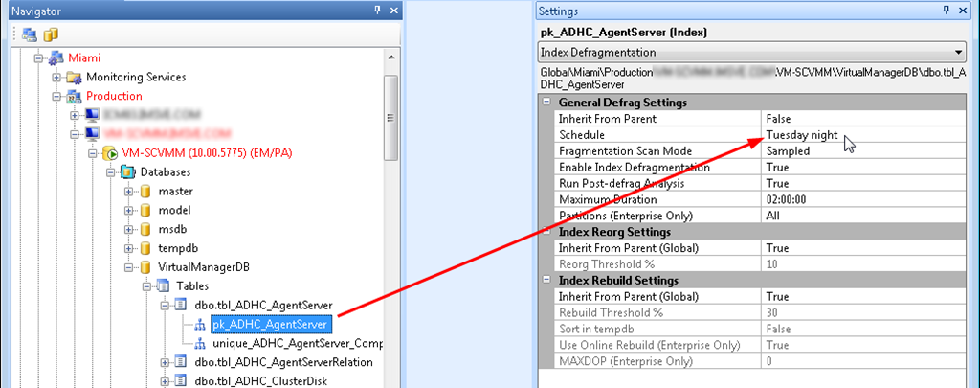Click the Navigator vertical scrollbar thumb
Image resolution: width=980 pixels, height=388 pixels.
tap(390, 118)
